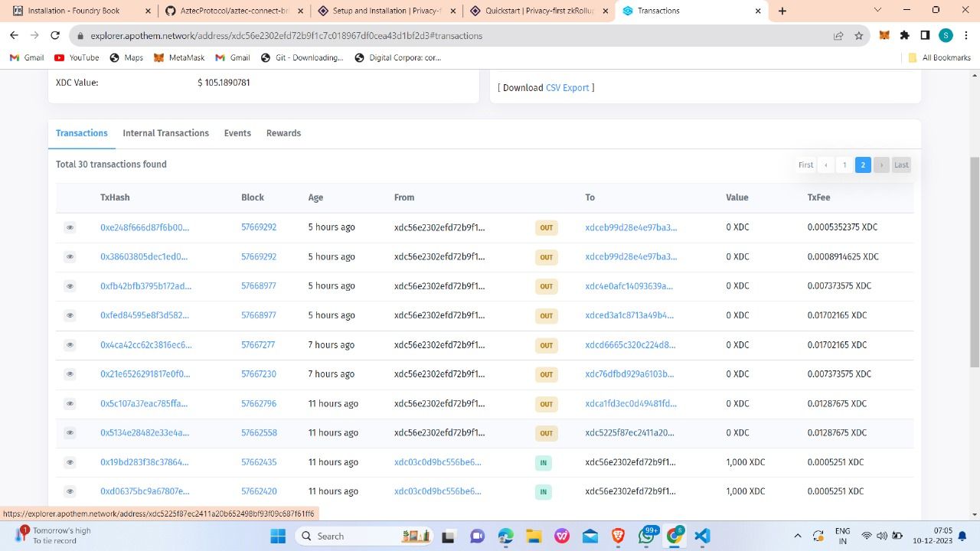Screen dimensions: 980x551
Task: Click the scrollbar down arrow
Action: tap(975, 514)
